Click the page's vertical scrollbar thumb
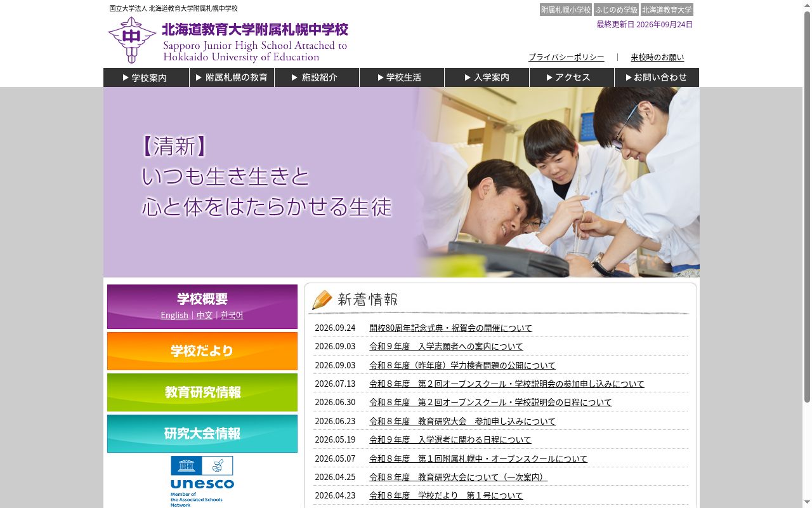 tap(807, 206)
